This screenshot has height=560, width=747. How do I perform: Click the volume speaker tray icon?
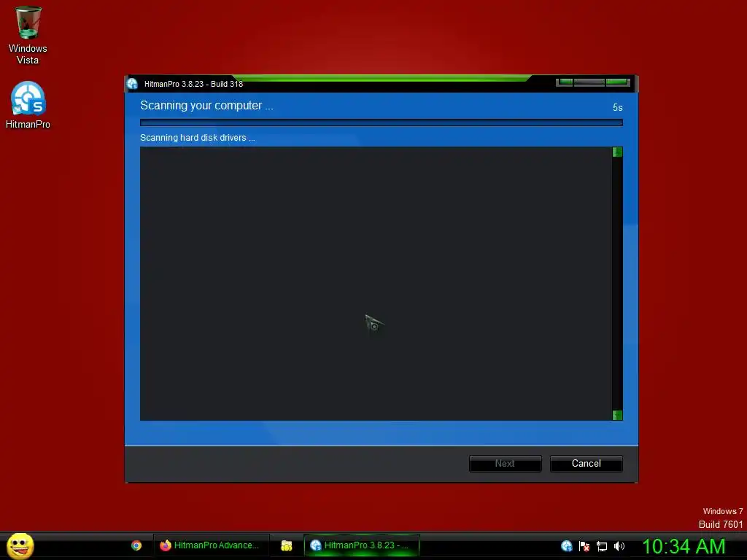[619, 546]
